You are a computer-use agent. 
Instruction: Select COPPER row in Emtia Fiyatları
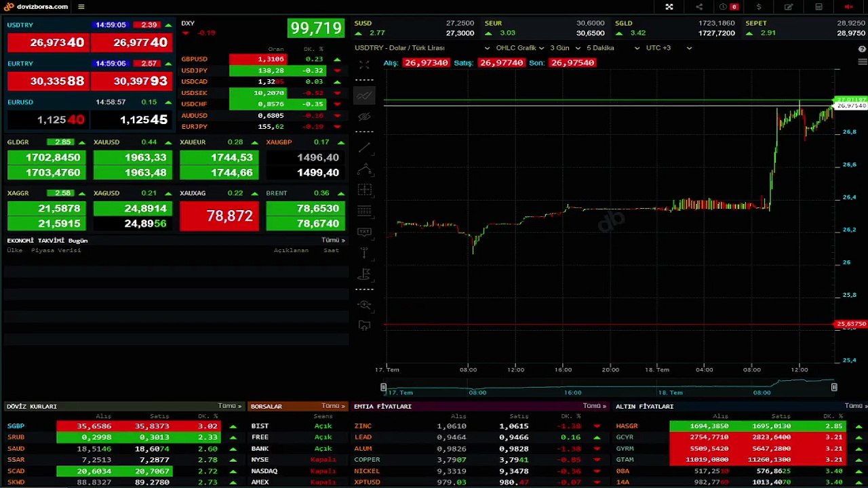pyautogui.click(x=481, y=460)
